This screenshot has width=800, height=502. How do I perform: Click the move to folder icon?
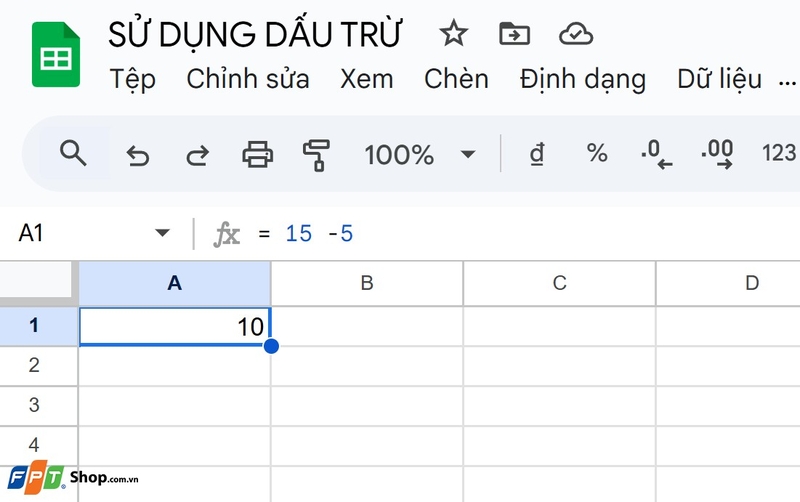[x=514, y=34]
